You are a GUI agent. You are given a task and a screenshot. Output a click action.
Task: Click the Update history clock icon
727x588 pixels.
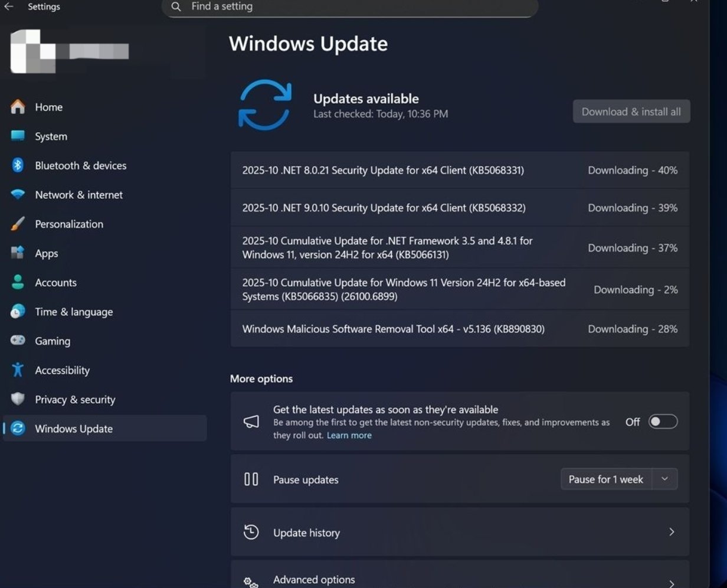[x=251, y=532]
